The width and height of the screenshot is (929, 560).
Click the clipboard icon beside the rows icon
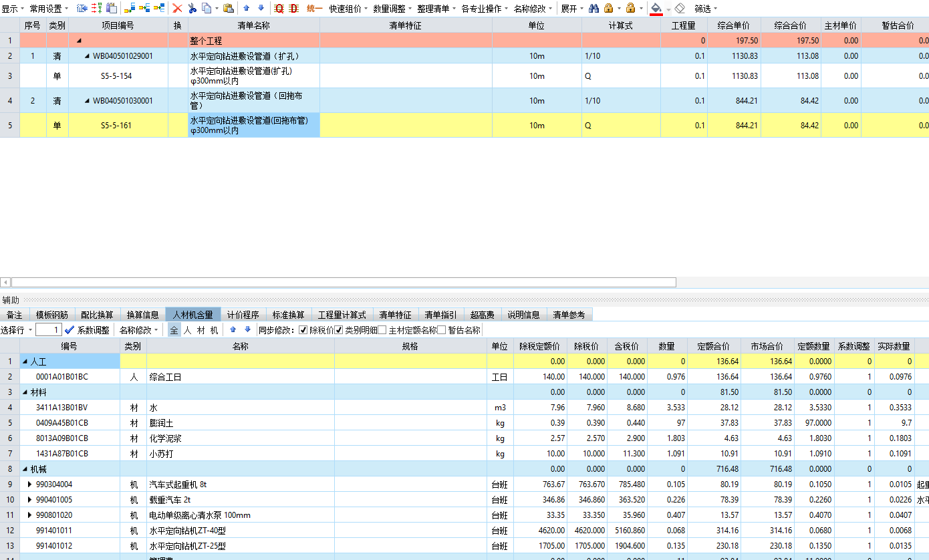point(112,8)
